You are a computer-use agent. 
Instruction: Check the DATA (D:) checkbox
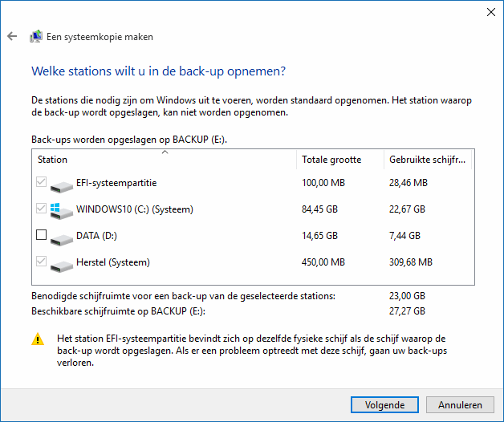(x=41, y=235)
